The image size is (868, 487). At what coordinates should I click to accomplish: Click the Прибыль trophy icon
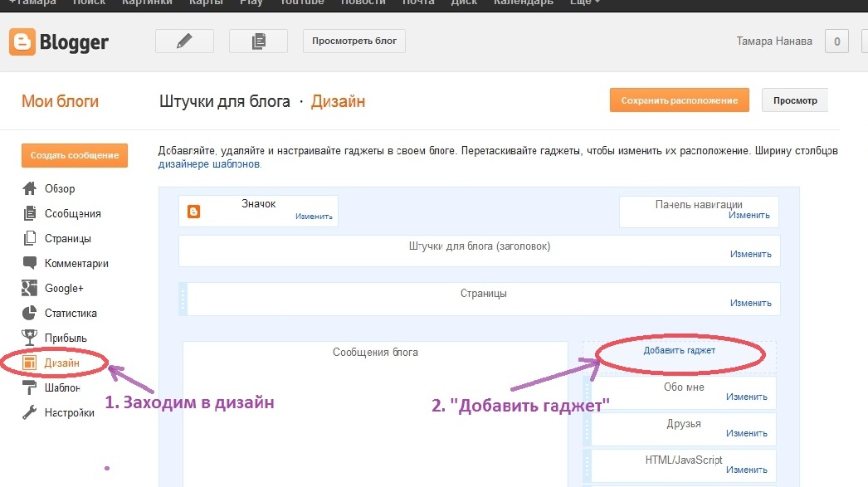click(x=29, y=337)
